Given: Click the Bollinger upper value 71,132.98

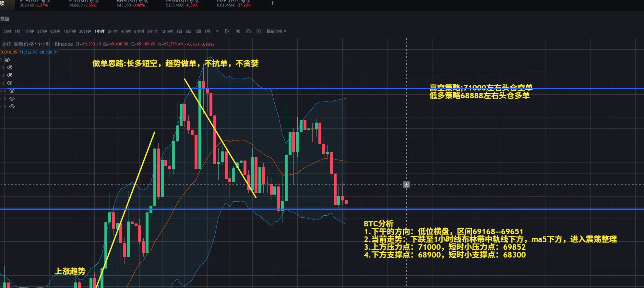Looking at the screenshot, I should click(x=28, y=52).
